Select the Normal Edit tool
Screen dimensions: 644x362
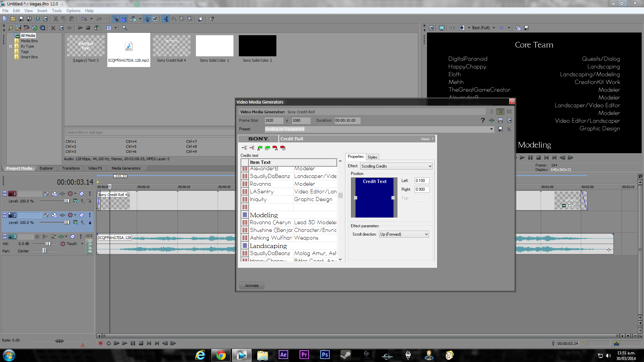pos(166,19)
